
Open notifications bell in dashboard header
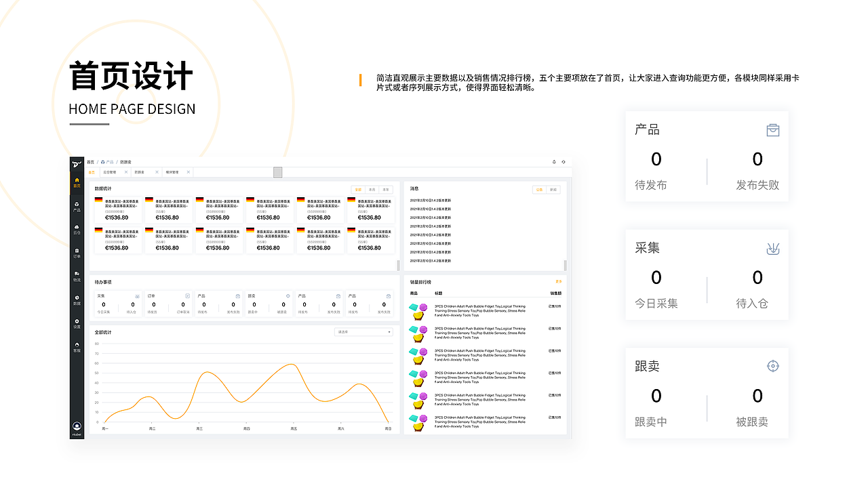[x=554, y=162]
